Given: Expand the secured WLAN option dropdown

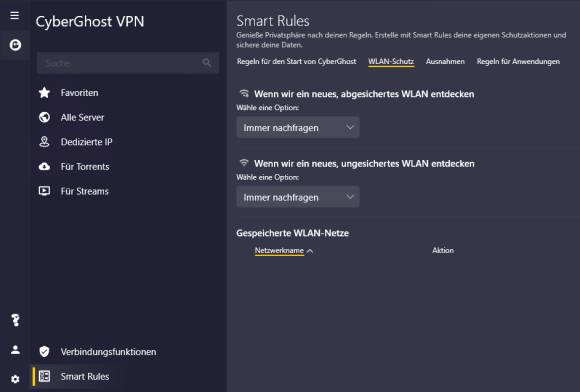Looking at the screenshot, I should [x=298, y=128].
